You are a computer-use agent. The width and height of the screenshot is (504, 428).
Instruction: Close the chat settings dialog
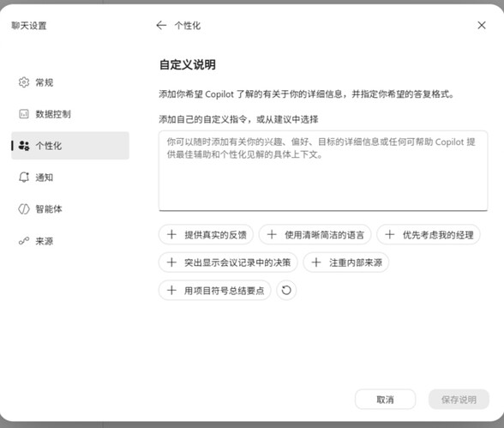[x=482, y=25]
